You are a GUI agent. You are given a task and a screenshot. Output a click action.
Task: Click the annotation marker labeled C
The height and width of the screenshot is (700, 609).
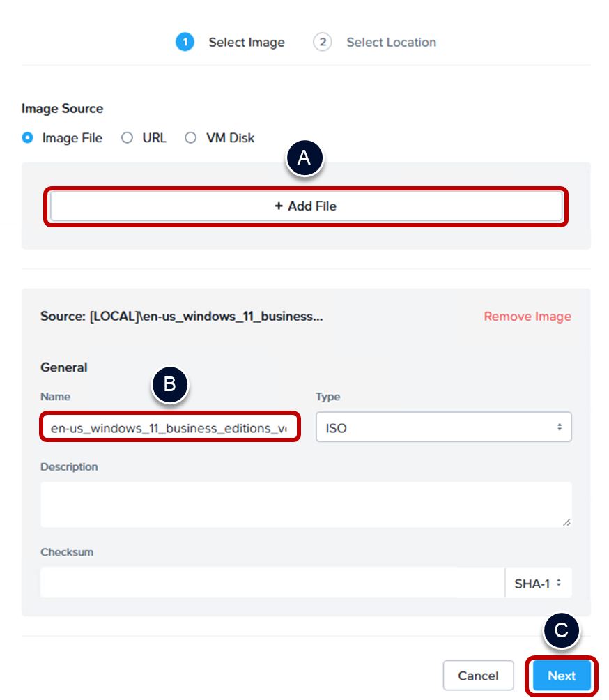tap(561, 630)
